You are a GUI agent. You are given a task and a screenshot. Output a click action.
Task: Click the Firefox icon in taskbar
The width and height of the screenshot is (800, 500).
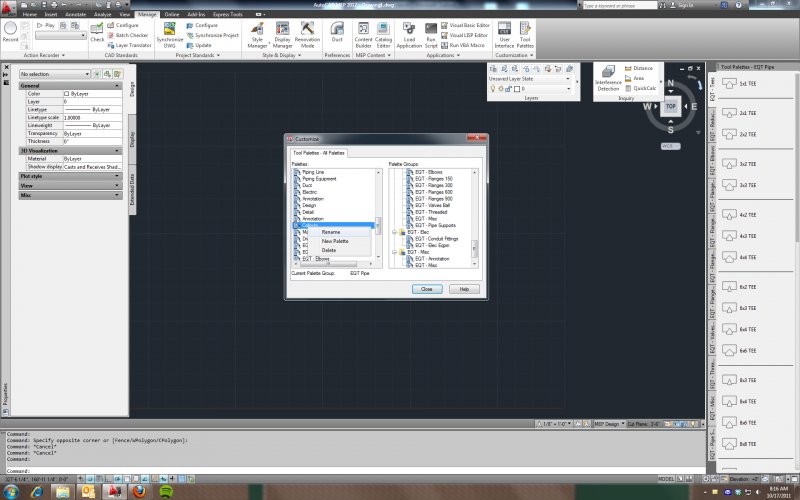pos(138,492)
